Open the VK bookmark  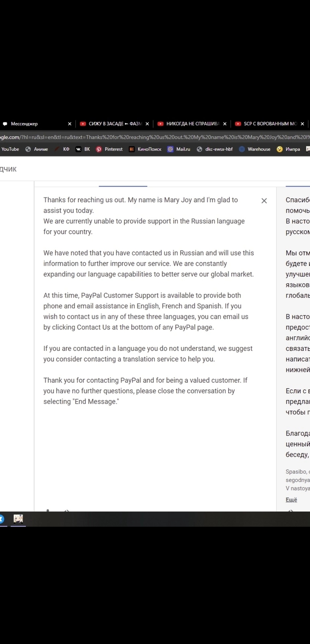point(83,149)
